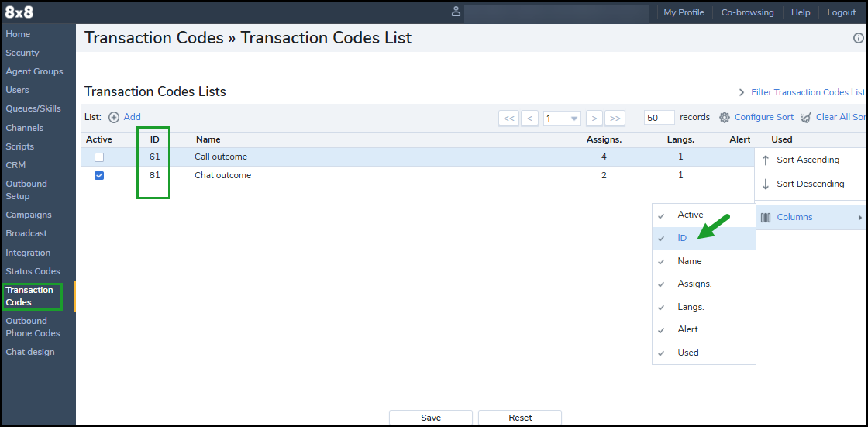Select Sort Ascending from the menu
Image resolution: width=868 pixels, height=427 pixels.
point(808,160)
